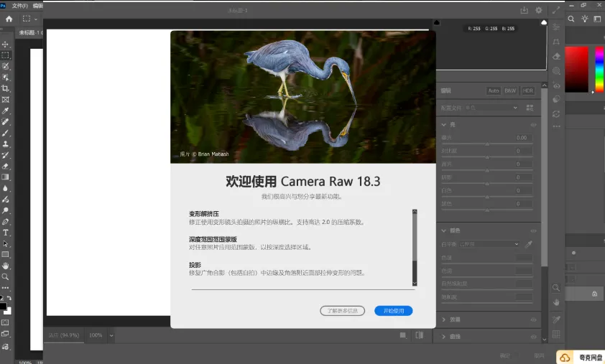Viewport: 605px width, 364px height.
Task: Select the Path Selection tool
Action: click(6, 243)
